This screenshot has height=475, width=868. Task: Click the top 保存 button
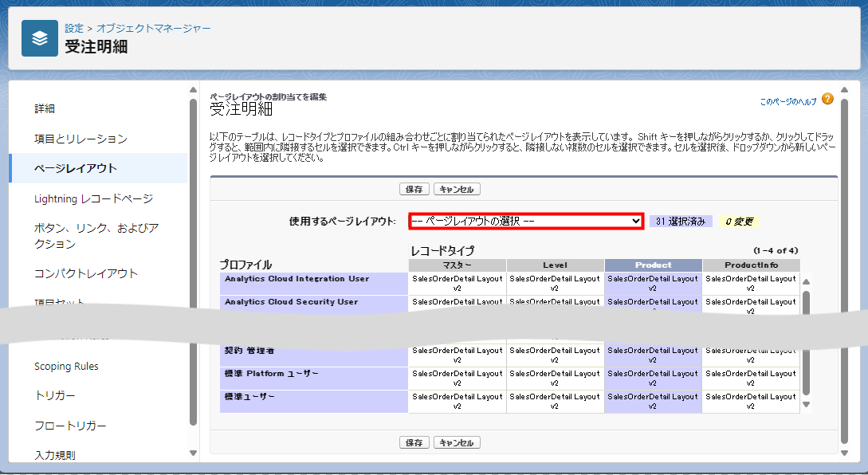click(x=414, y=190)
